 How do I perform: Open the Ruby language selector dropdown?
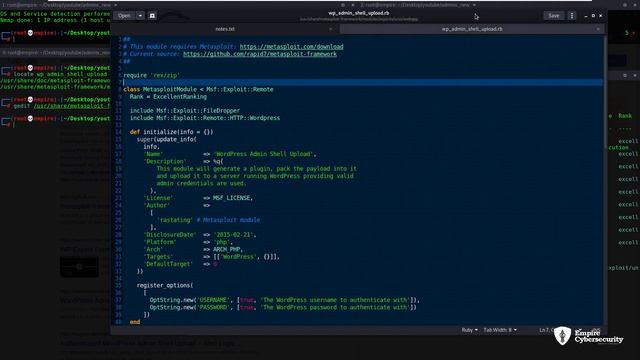click(469, 330)
